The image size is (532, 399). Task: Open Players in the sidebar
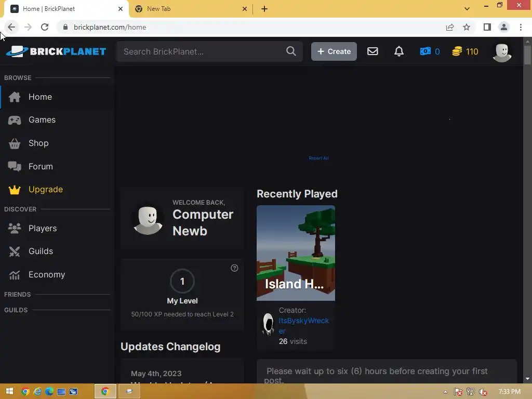(57, 229)
